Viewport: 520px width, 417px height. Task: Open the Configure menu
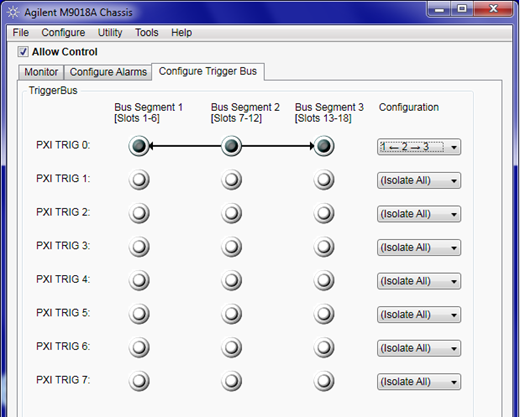(63, 33)
